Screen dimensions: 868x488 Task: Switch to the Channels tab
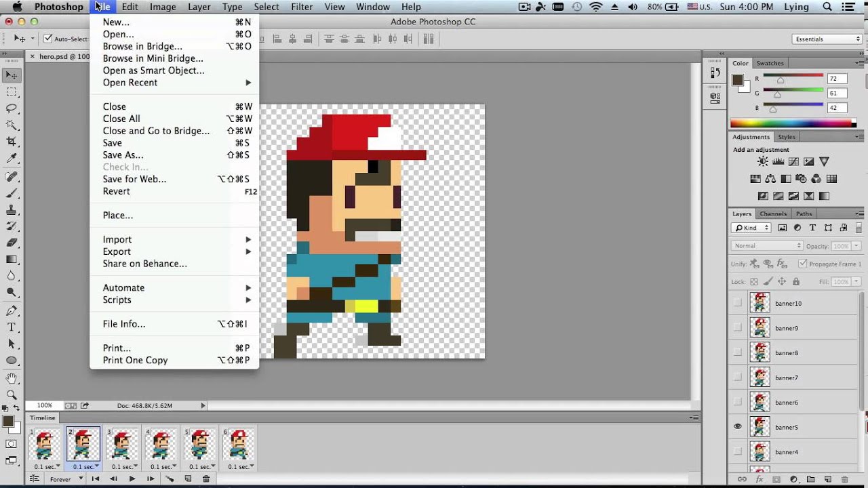click(x=773, y=213)
